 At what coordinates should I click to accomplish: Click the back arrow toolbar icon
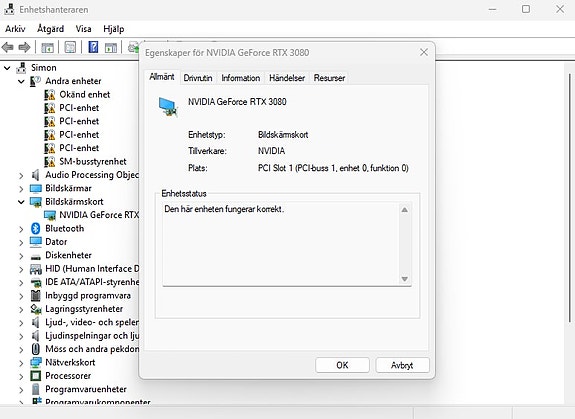tap(8, 47)
